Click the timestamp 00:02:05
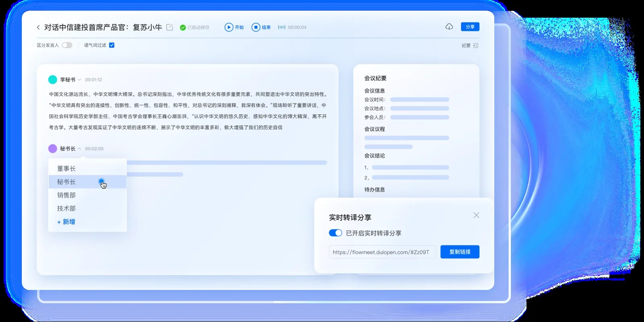Screen dimensions: 644x322 [94, 149]
